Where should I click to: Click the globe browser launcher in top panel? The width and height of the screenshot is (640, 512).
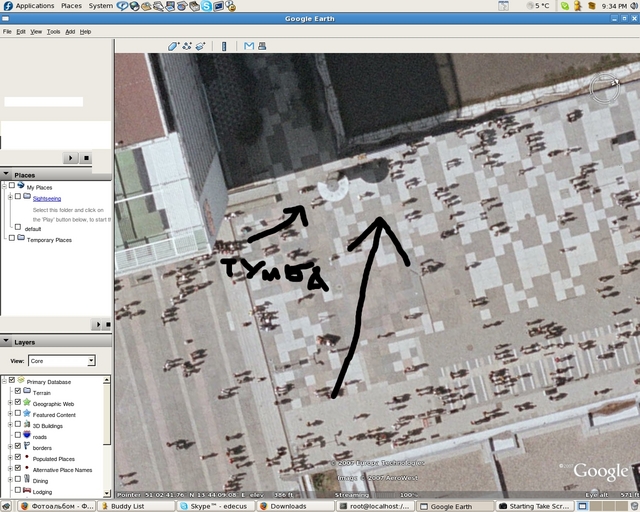(134, 6)
